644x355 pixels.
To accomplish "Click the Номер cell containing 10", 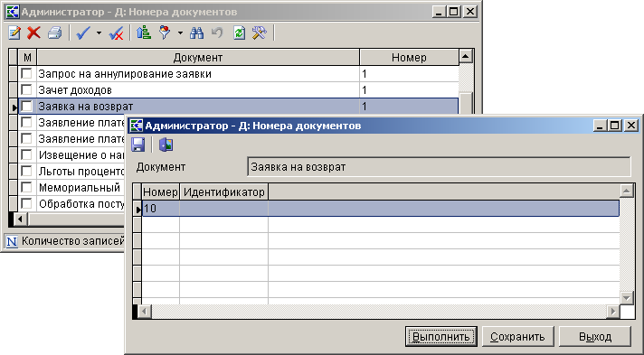I will click(x=161, y=209).
